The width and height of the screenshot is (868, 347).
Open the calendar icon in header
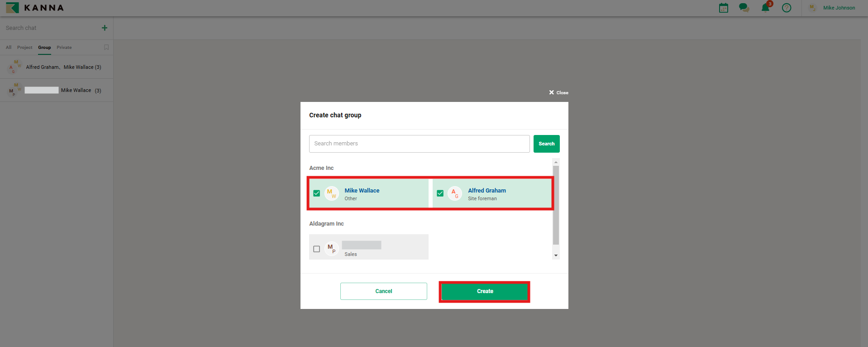pyautogui.click(x=724, y=8)
